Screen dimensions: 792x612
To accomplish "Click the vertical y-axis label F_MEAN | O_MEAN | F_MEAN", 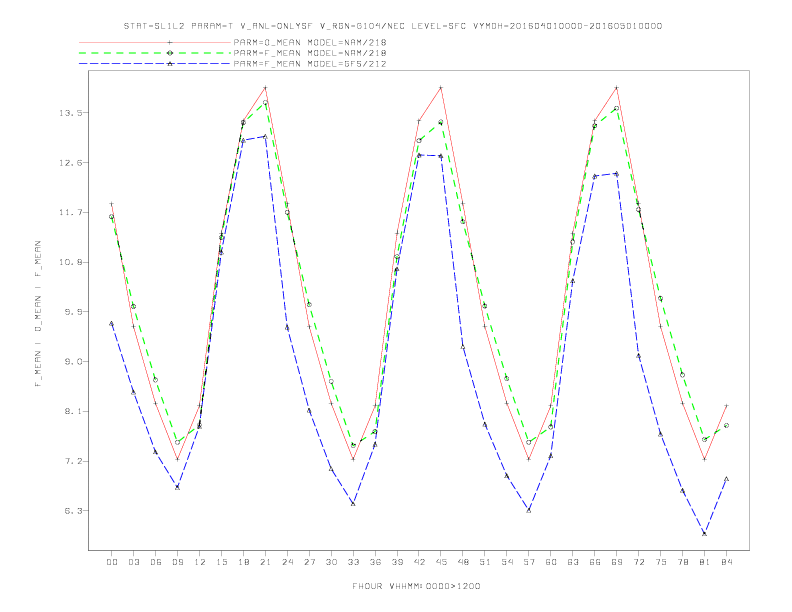I will [x=38, y=314].
